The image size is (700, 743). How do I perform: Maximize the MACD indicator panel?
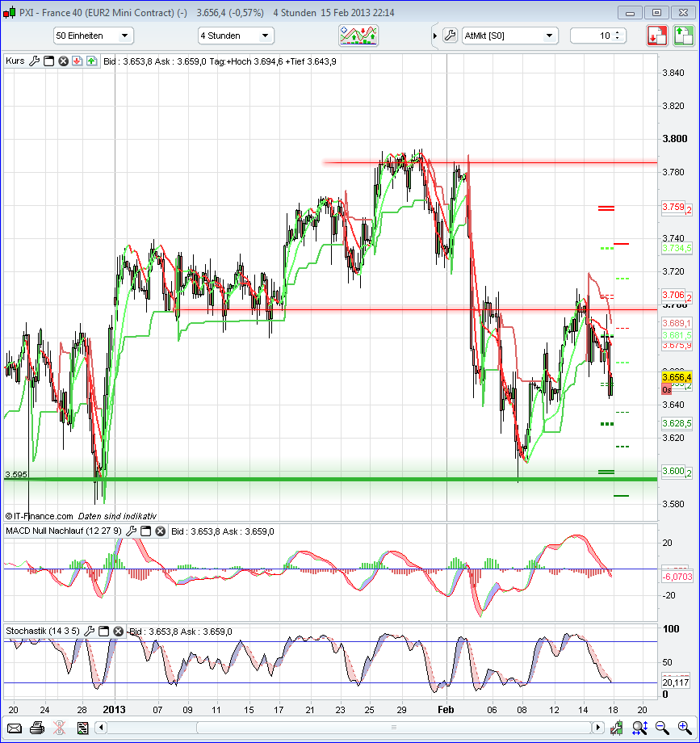click(146, 531)
